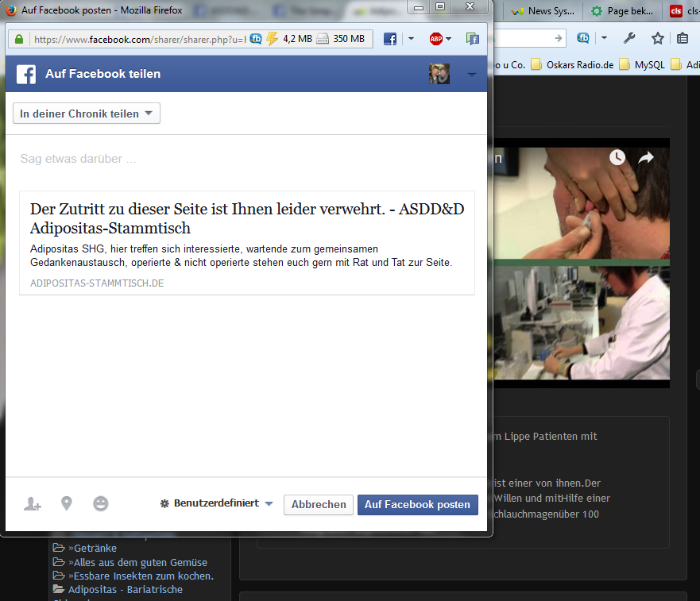This screenshot has height=601, width=700.
Task: Open '»Alles aus dem guten Gemüse' link
Action: tap(137, 563)
